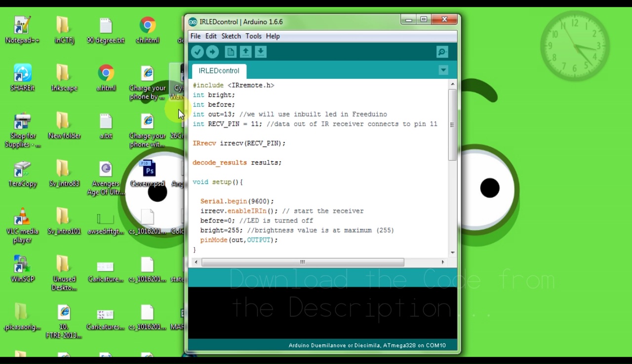
Task: Click the 'int before;' declaration line
Action: point(214,105)
